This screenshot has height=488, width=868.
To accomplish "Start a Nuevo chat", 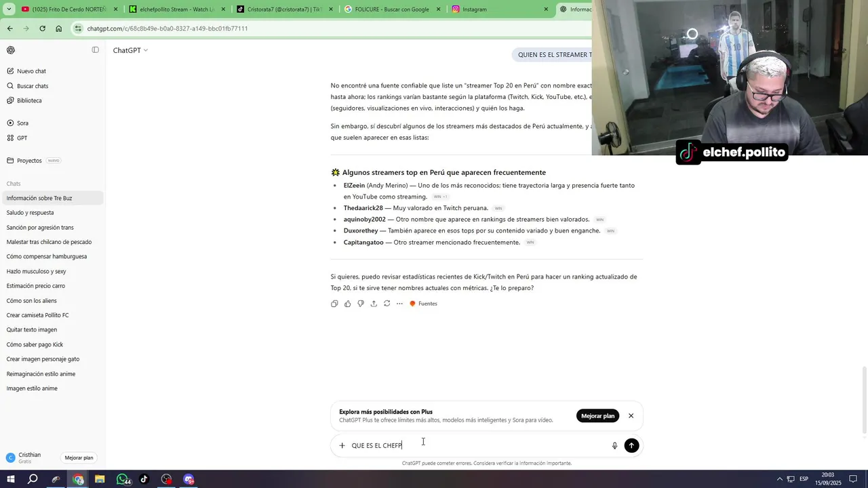I will pos(31,71).
